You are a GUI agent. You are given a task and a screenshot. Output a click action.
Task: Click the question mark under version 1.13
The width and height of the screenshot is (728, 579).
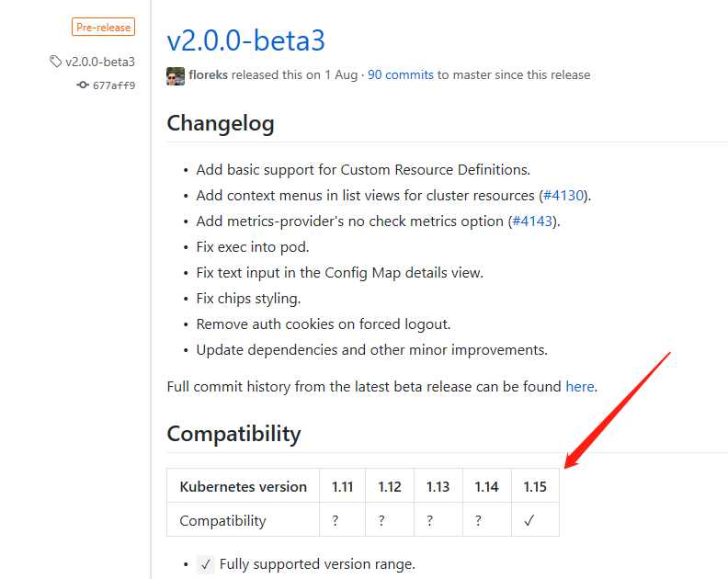pyautogui.click(x=429, y=520)
